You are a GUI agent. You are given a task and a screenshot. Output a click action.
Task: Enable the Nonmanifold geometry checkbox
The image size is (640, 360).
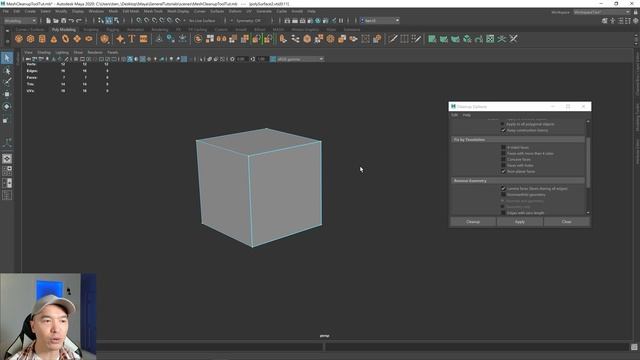[503, 195]
